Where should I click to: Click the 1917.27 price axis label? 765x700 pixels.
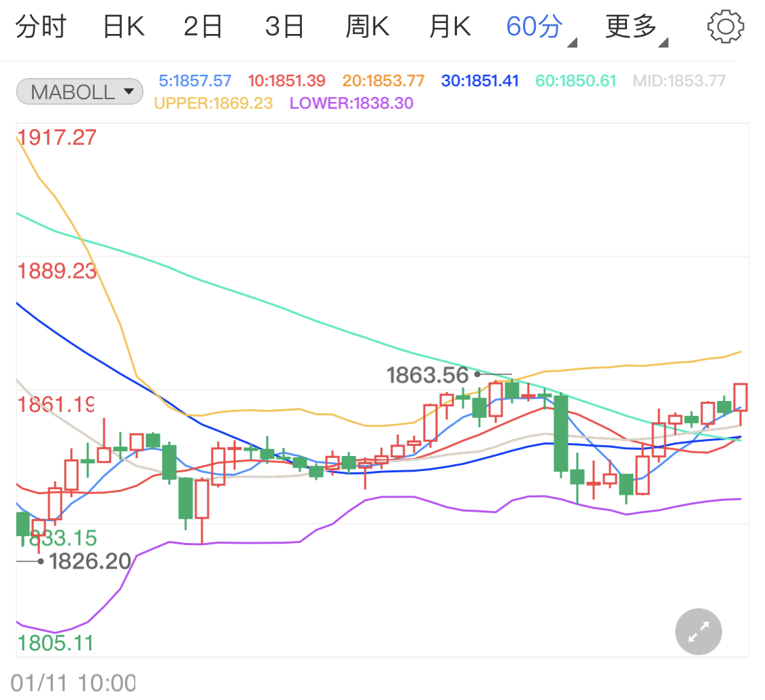pos(57,137)
